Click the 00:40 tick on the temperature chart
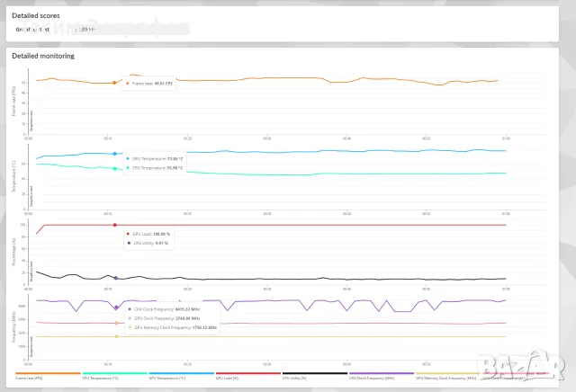 pos(346,214)
